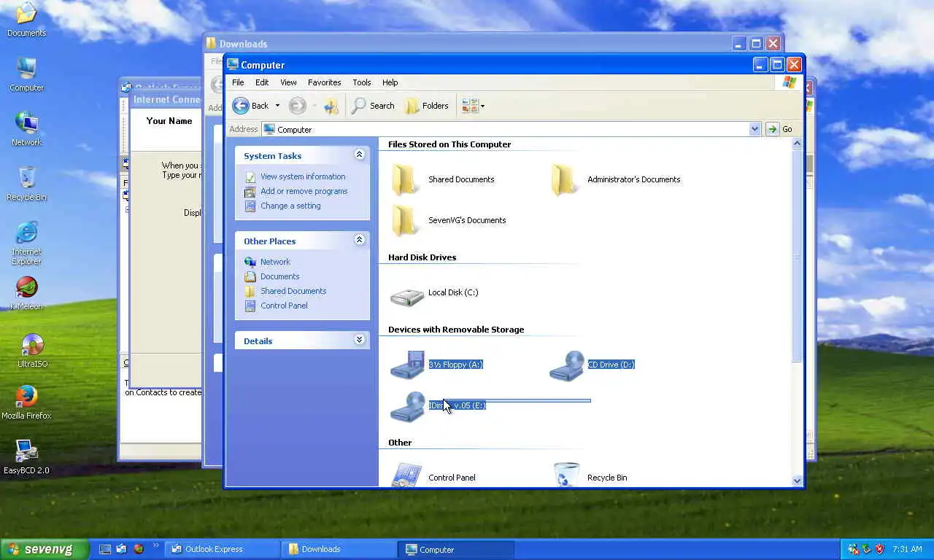Expand the Details panel
The width and height of the screenshot is (934, 560).
[359, 340]
